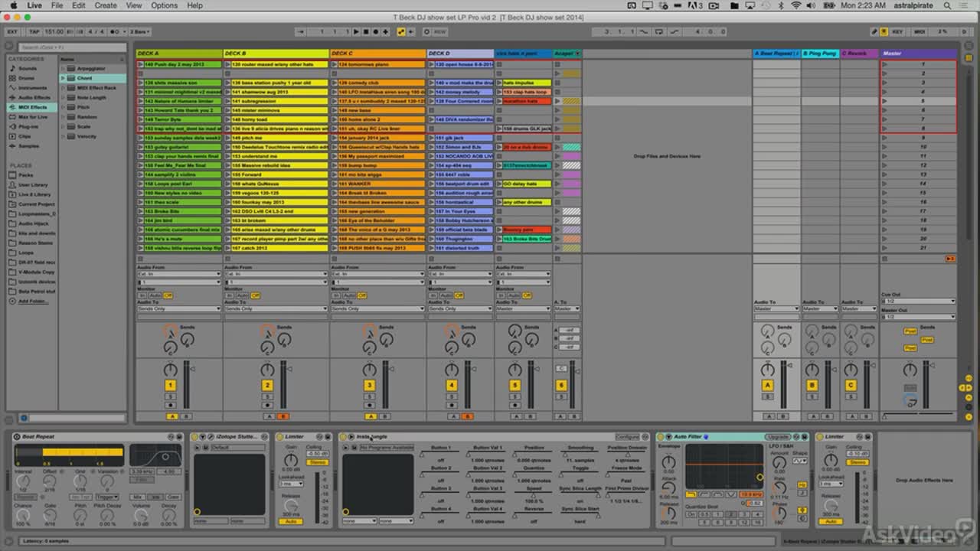Select Sounds category in browser

click(x=28, y=68)
